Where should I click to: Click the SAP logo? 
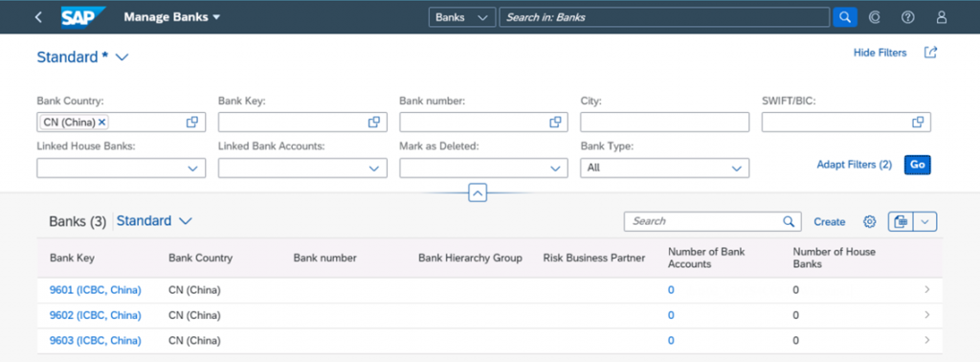click(x=83, y=17)
